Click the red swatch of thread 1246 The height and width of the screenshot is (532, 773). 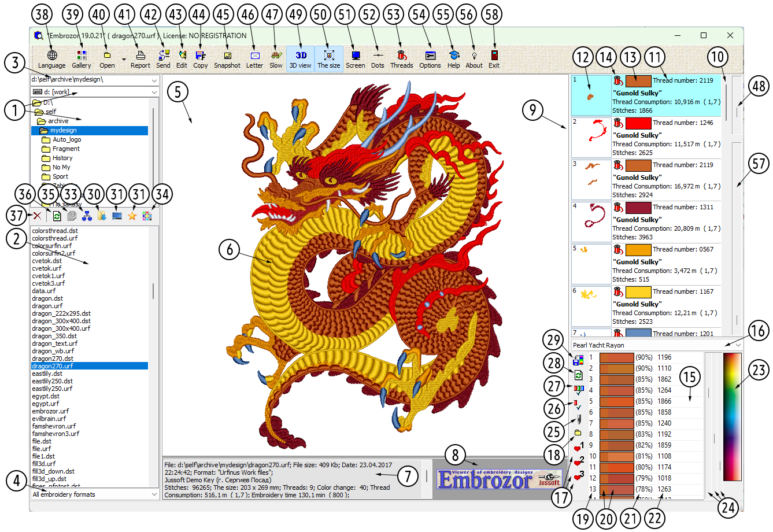638,123
